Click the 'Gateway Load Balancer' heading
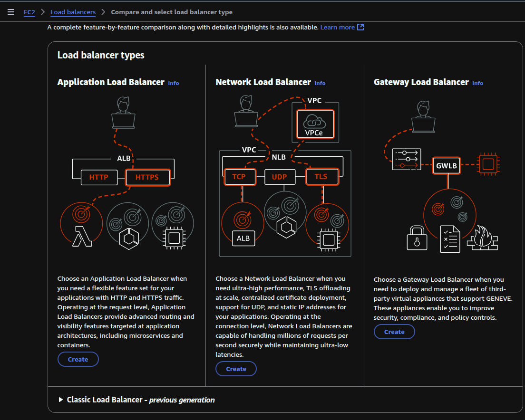 [421, 82]
